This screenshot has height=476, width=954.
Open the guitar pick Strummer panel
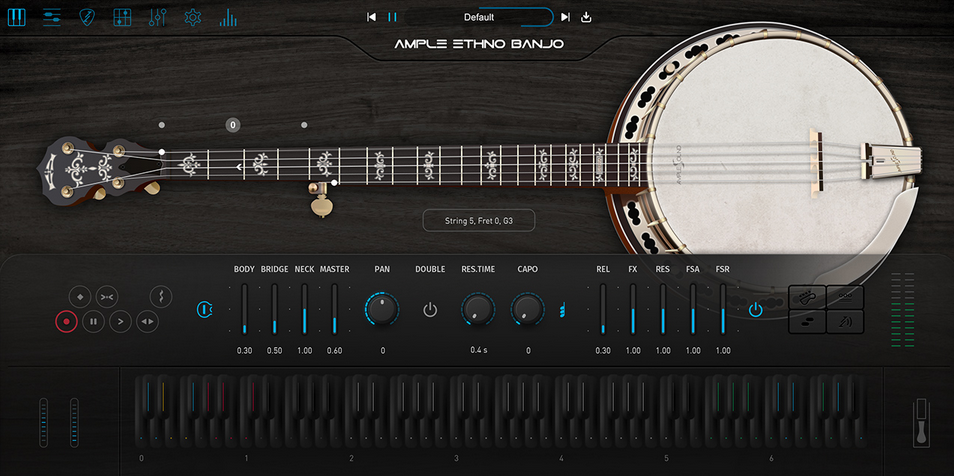point(87,17)
